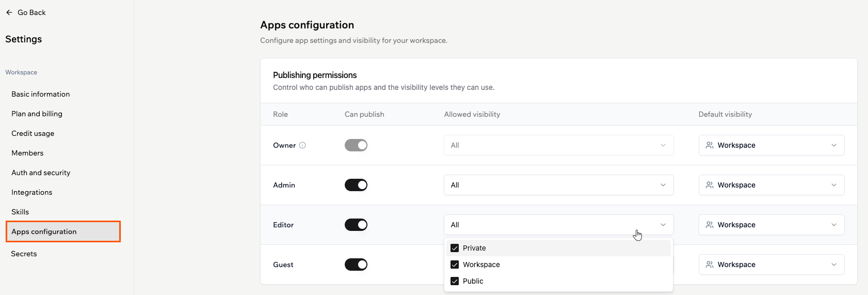Open Admin default visibility dropdown
Screen dimensions: 868x295
(771, 185)
